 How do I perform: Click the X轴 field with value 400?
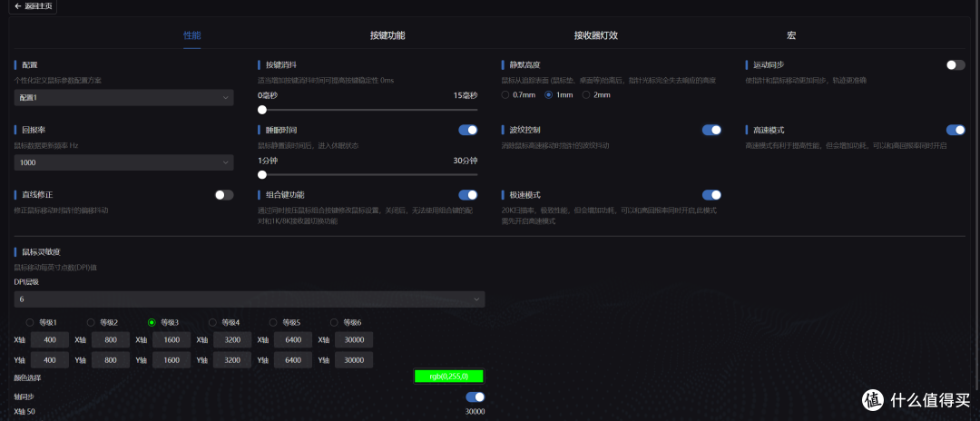tap(50, 340)
